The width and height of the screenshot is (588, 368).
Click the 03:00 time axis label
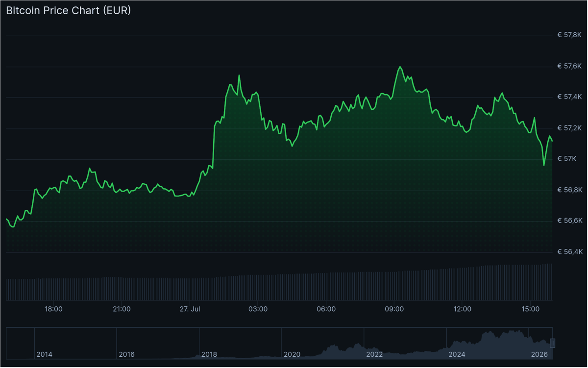point(258,309)
